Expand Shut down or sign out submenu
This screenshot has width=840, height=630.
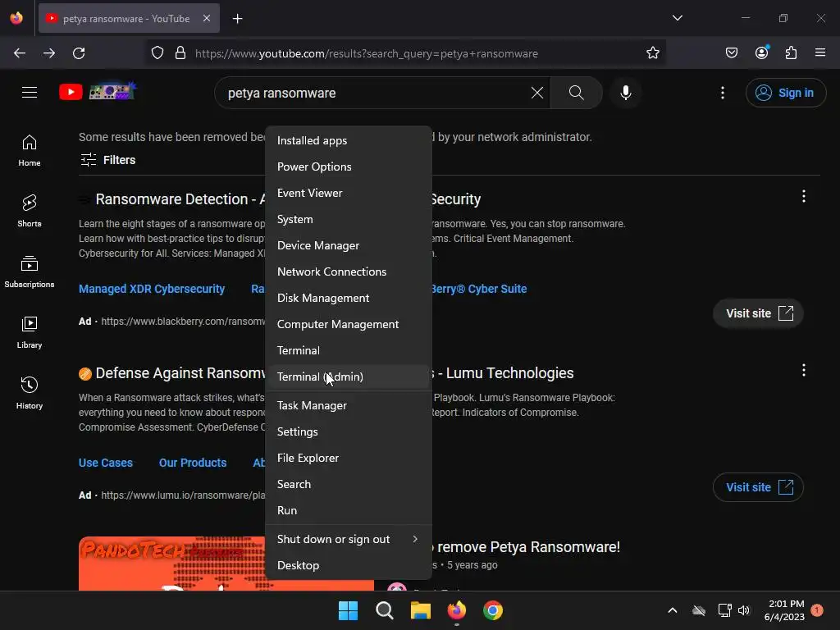[x=348, y=539]
